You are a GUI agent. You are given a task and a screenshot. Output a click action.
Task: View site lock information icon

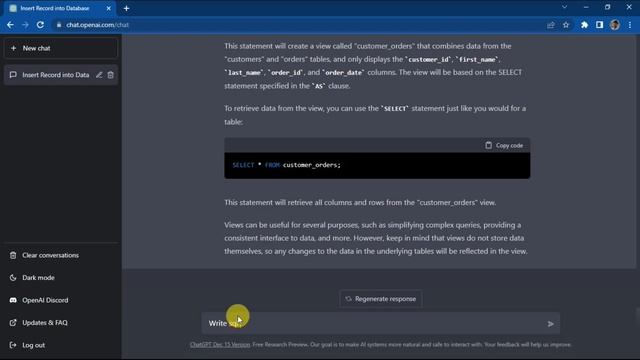[59, 25]
